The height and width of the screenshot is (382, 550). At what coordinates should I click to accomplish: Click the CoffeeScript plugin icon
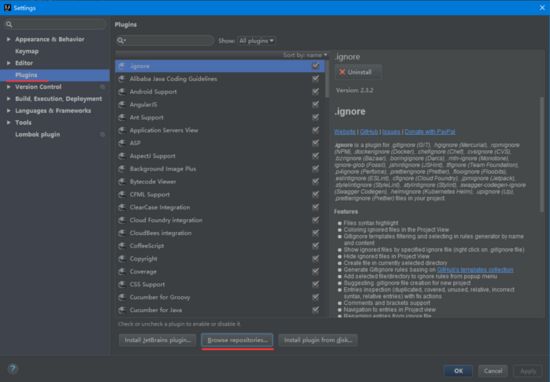(x=122, y=246)
